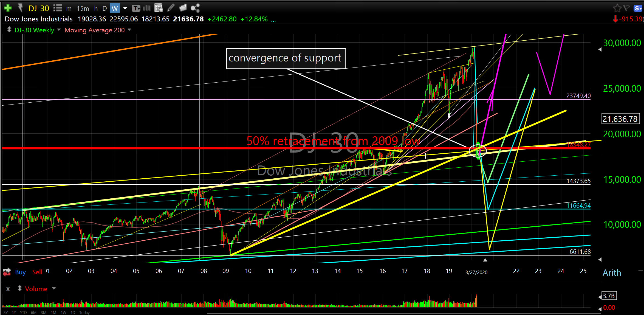Screen dimensions: 644x315
Task: Toggle the Arith scale setting
Action: tap(612, 272)
